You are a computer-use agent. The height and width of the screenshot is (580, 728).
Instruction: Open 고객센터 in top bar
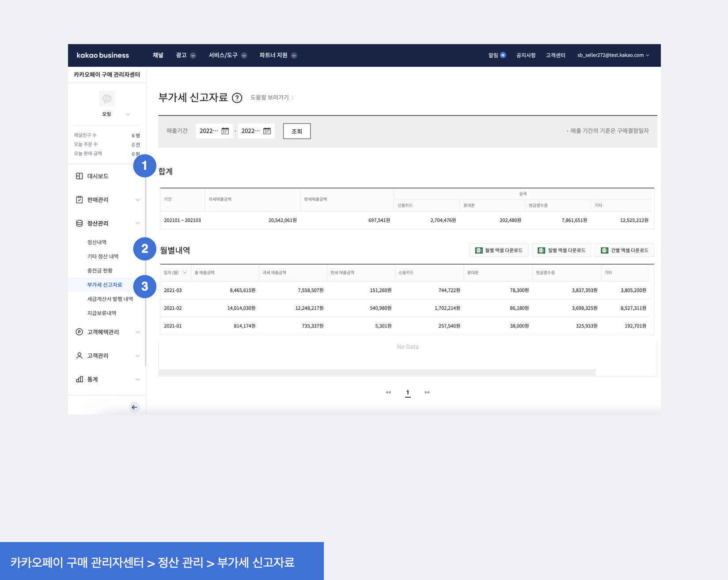pos(555,55)
